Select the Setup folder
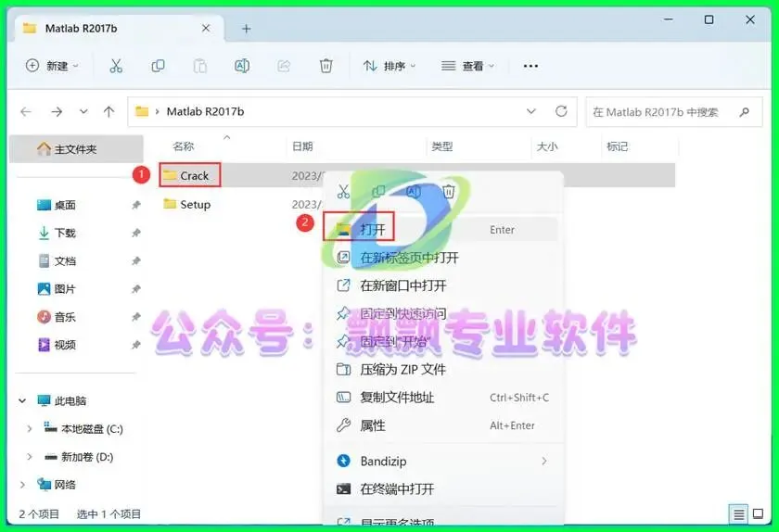Screen dimensions: 779x532 (187, 204)
